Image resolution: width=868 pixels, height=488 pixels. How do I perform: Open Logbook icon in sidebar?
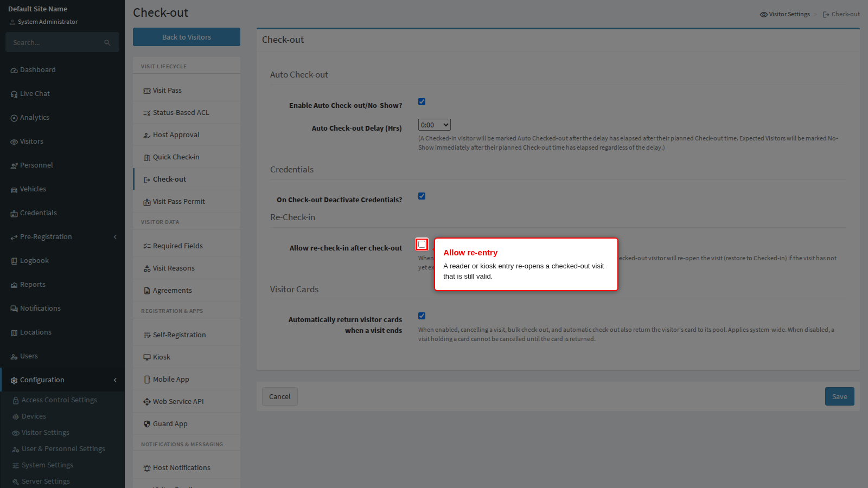tap(14, 261)
